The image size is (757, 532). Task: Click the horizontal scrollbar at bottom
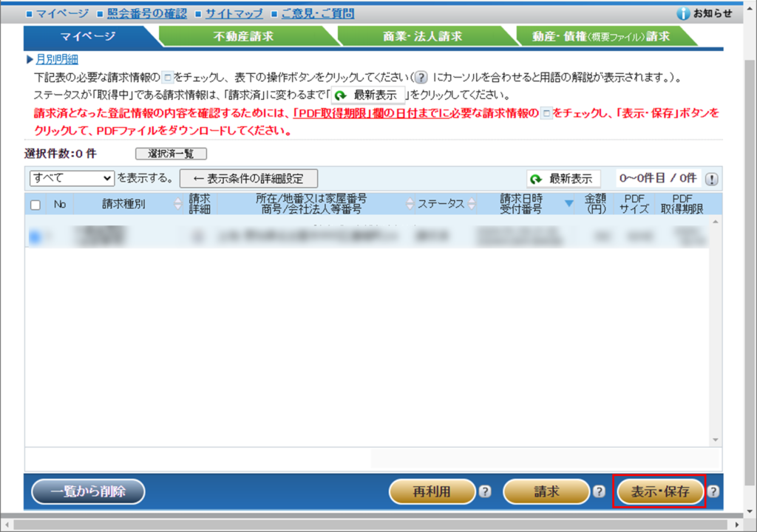tap(370, 525)
